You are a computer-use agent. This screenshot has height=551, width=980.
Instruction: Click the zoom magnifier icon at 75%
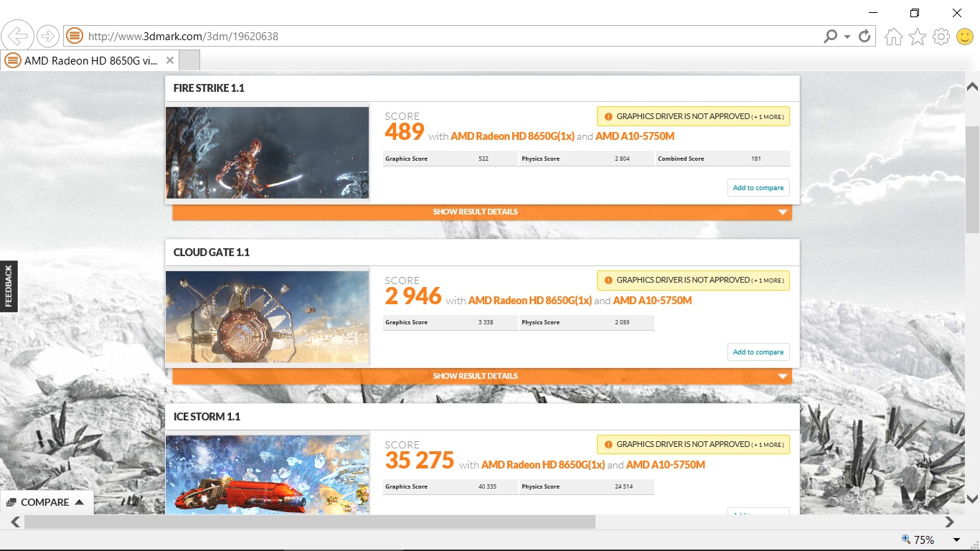point(906,540)
